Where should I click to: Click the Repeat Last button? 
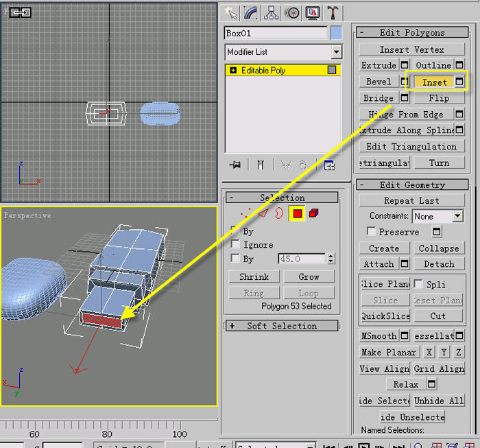point(411,200)
